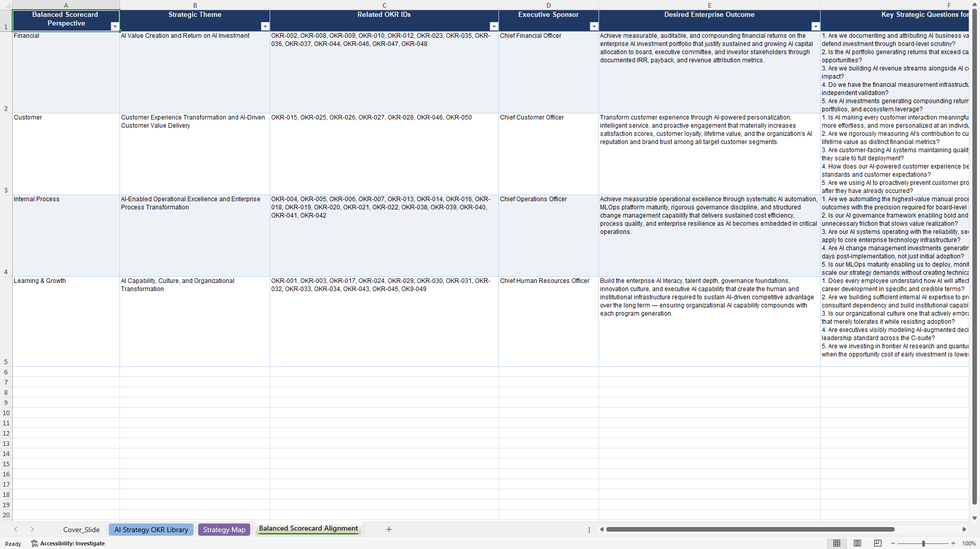This screenshot has height=549, width=980.
Task: Select row 3 header
Action: (6, 154)
